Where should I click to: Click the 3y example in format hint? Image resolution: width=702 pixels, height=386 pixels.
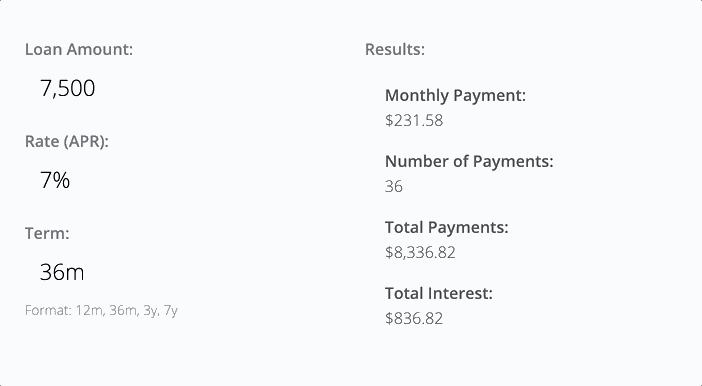(151, 311)
